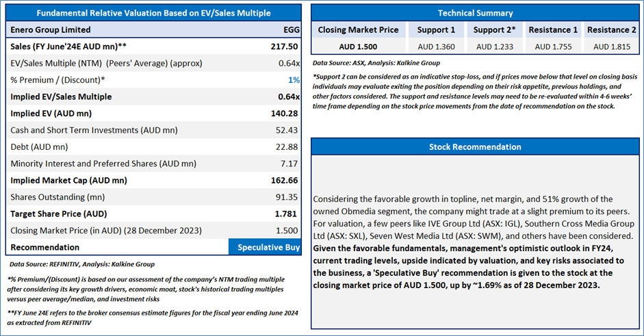644x336 pixels.
Task: Select the 'AUD 1.755' resistance value
Action: [553, 47]
